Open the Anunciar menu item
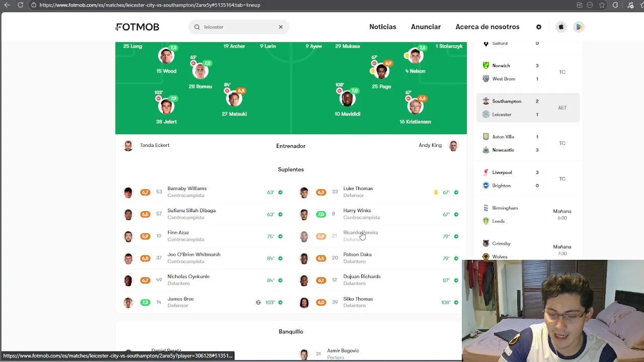Viewport: 644px width, 362px height. pyautogui.click(x=426, y=27)
